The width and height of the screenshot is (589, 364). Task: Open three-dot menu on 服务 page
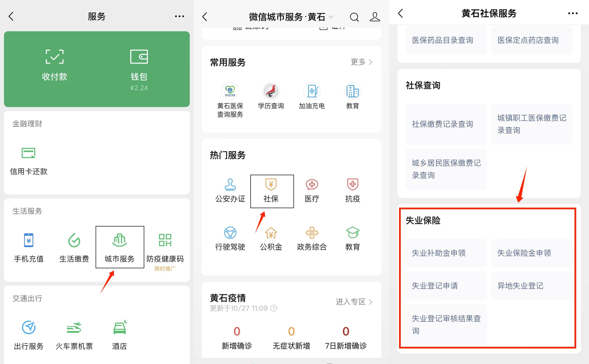(x=179, y=16)
